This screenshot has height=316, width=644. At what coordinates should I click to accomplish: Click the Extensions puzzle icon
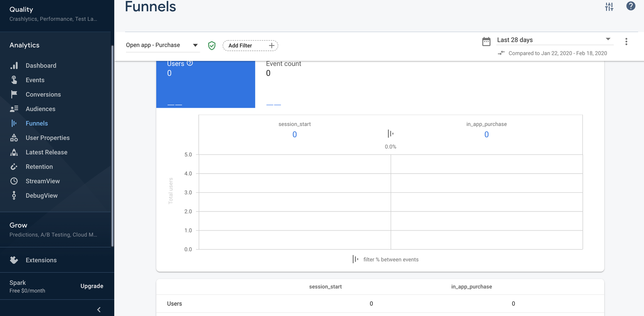click(x=14, y=260)
